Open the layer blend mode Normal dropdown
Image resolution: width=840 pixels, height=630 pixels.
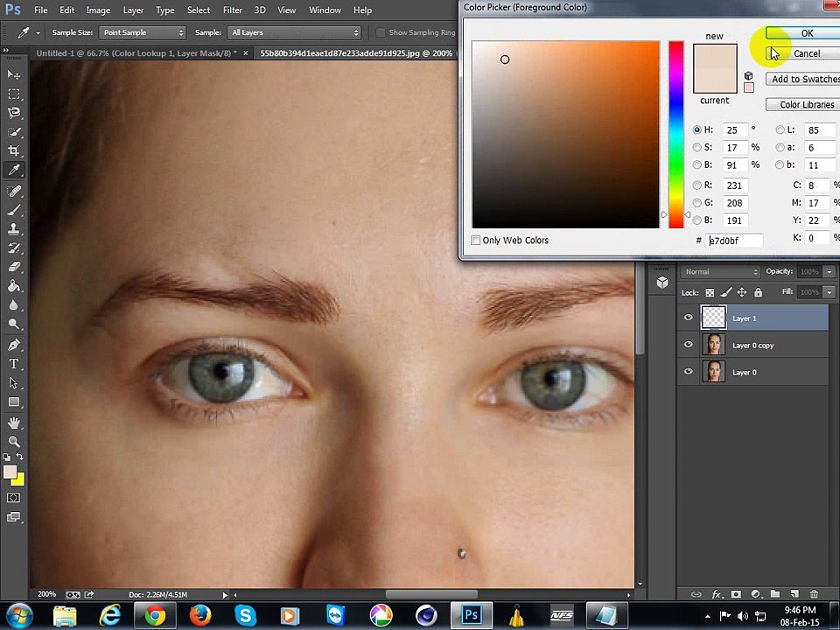pyautogui.click(x=721, y=272)
